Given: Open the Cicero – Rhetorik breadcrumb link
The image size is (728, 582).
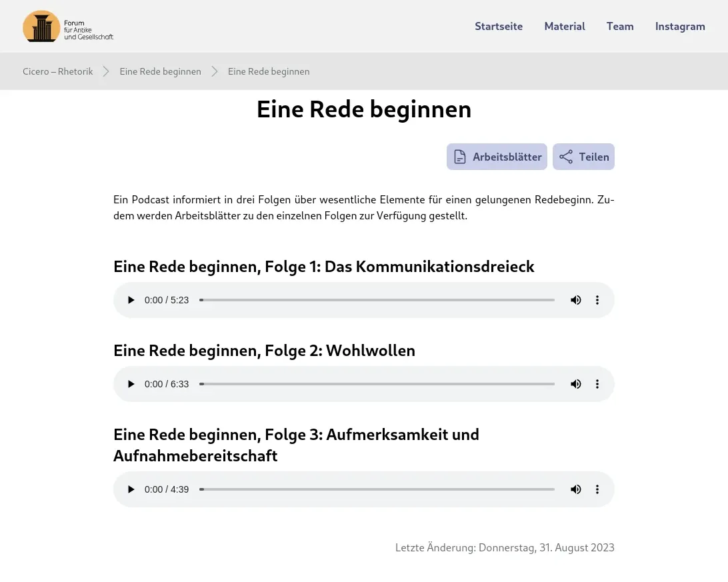Looking at the screenshot, I should click(57, 71).
